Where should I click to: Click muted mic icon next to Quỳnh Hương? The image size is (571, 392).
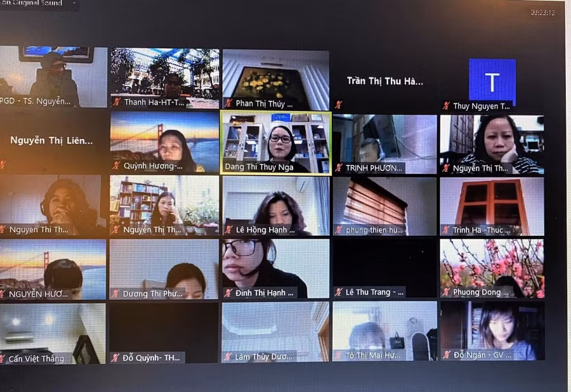click(116, 166)
